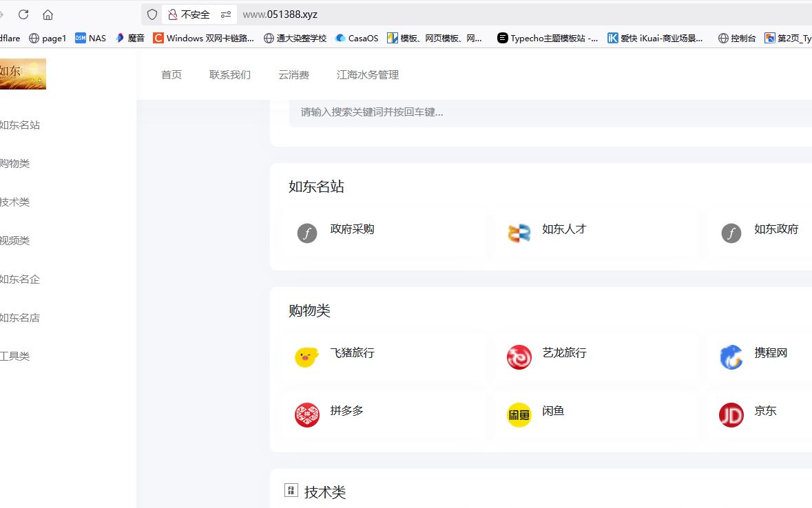Click the 如东 site logo image

23,74
